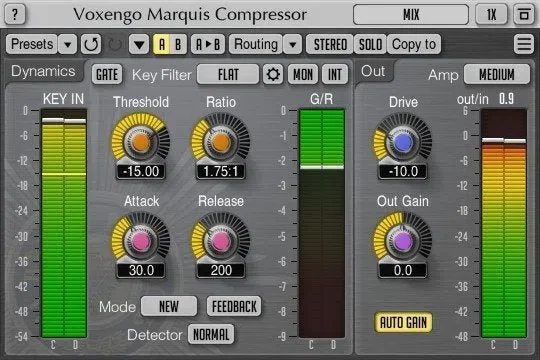Open the STEREO channel group selector
The width and height of the screenshot is (540, 360).
click(330, 44)
